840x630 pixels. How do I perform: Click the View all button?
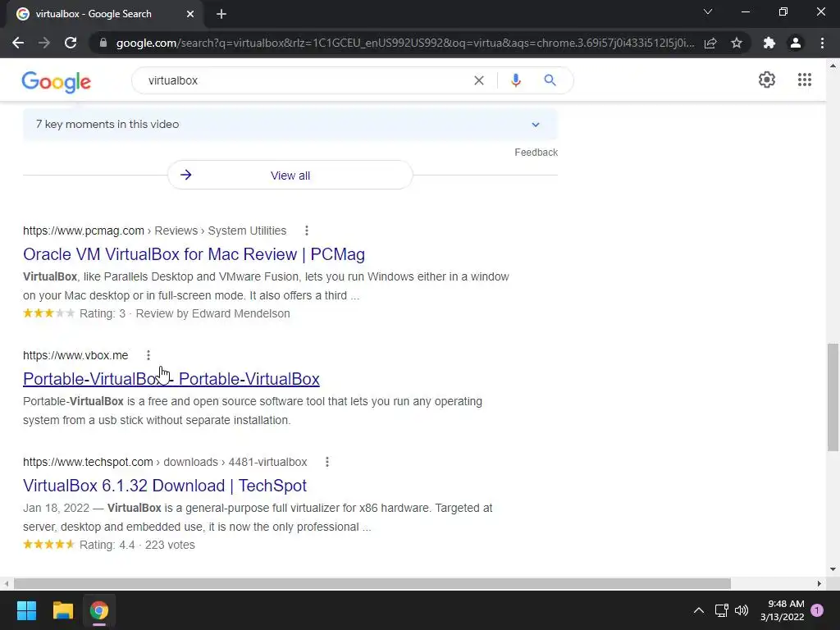(x=290, y=176)
